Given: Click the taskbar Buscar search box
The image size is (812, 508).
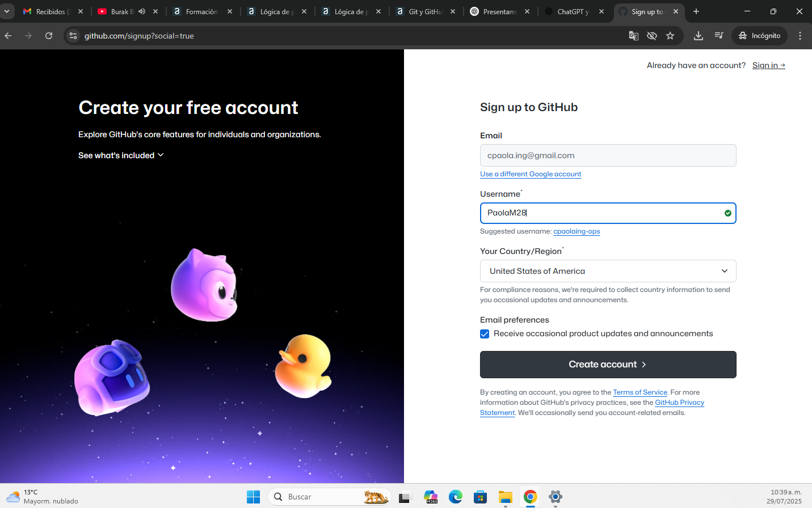Looking at the screenshot, I should point(330,497).
